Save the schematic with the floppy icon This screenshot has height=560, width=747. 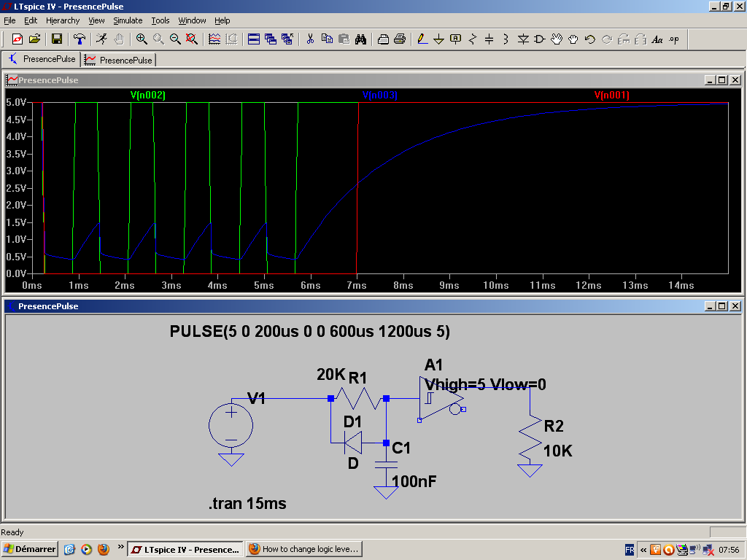coord(57,39)
